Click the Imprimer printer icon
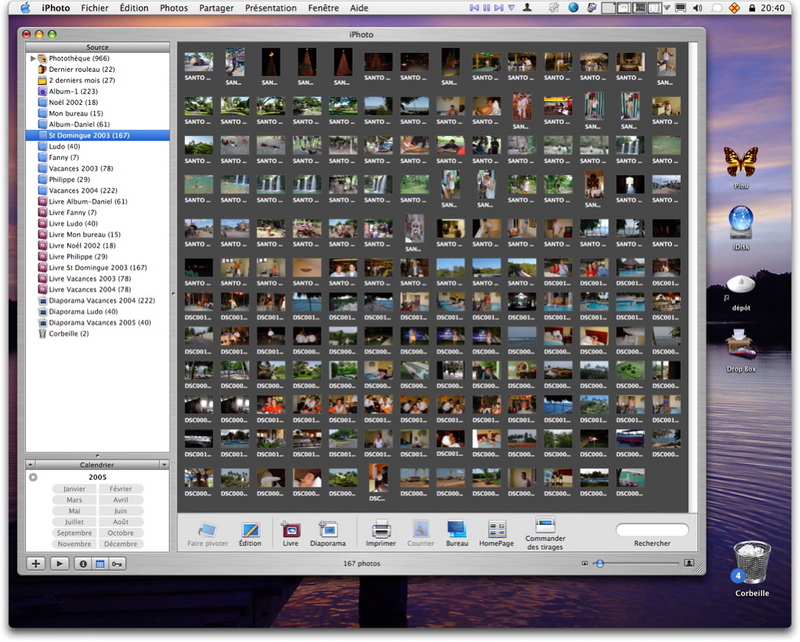800x642 pixels. pyautogui.click(x=381, y=530)
